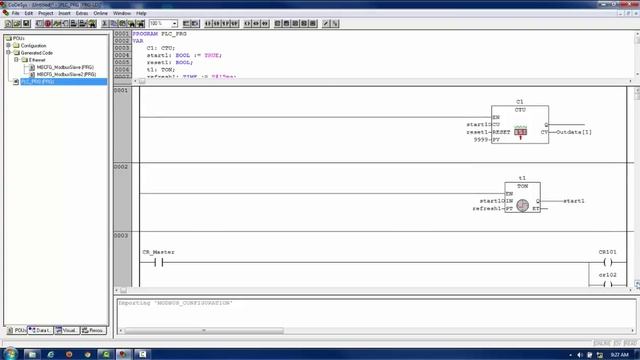Image resolution: width=640 pixels, height=360 pixels.
Task: Click the refresh1 PT input label
Action: click(486, 209)
